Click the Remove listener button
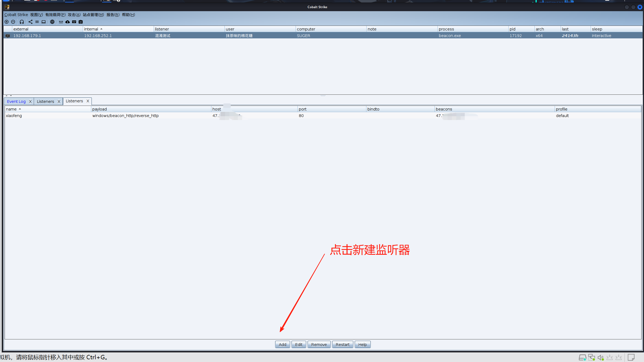The height and width of the screenshot is (362, 644). pos(319,345)
